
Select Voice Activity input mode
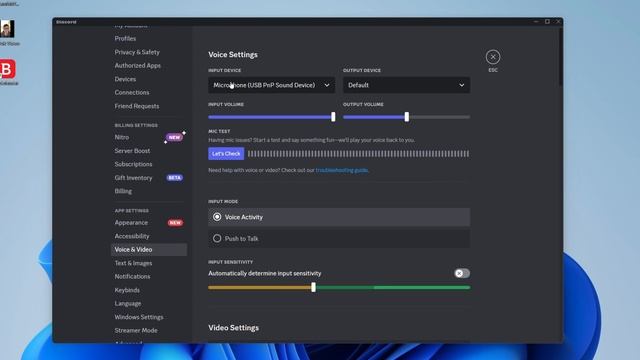tap(339, 217)
